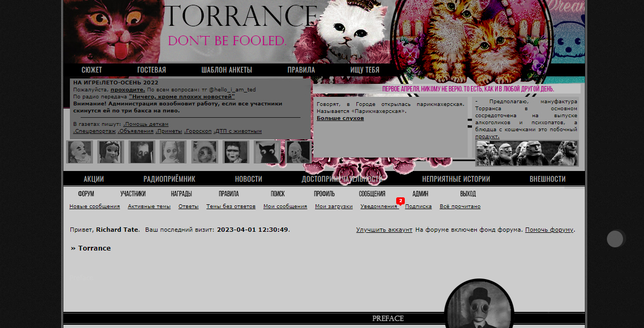Image resolution: width=644 pixels, height=328 pixels.
Task: Click 'Помочь форуму' link
Action: click(549, 230)
